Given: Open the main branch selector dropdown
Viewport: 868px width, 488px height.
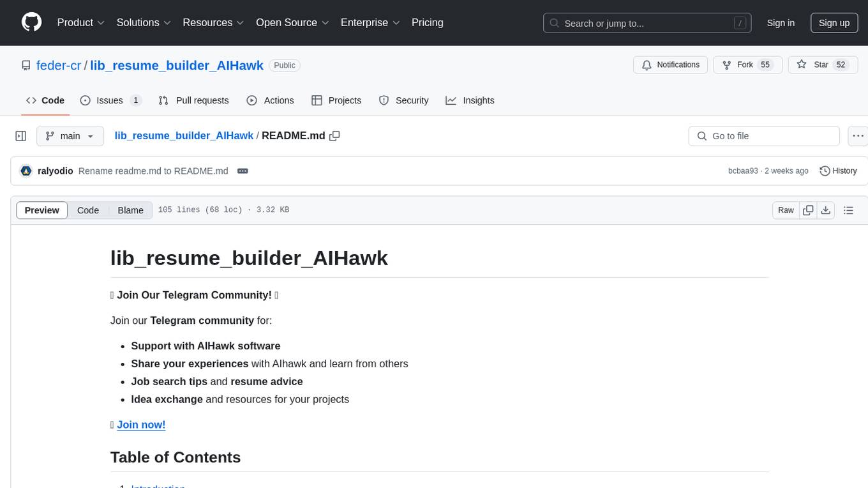Looking at the screenshot, I should pos(70,136).
